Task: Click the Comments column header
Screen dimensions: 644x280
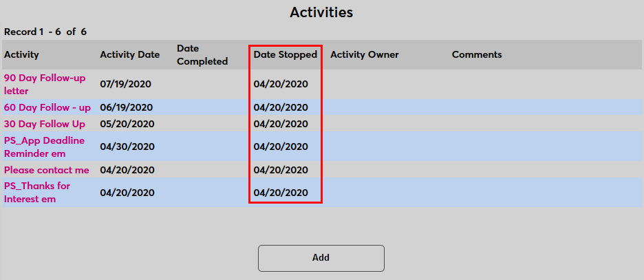Action: 477,54
